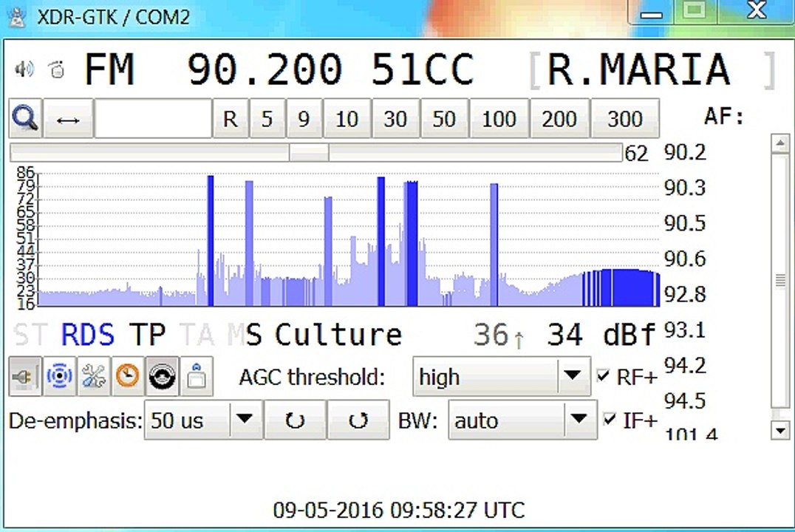Click the small alarm icon beside speaker
The height and width of the screenshot is (532, 795).
[x=57, y=69]
